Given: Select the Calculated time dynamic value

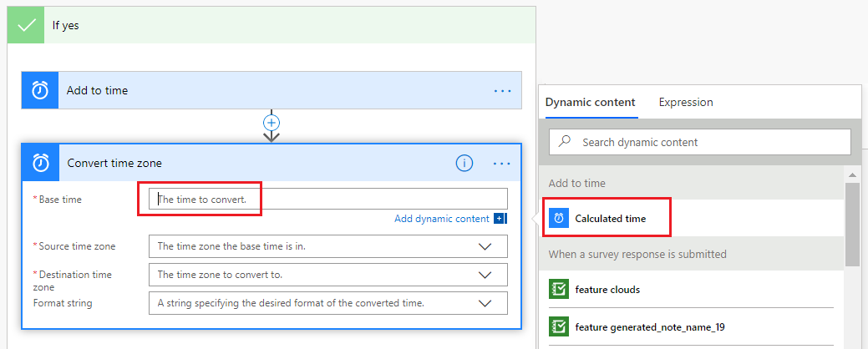Looking at the screenshot, I should (610, 219).
